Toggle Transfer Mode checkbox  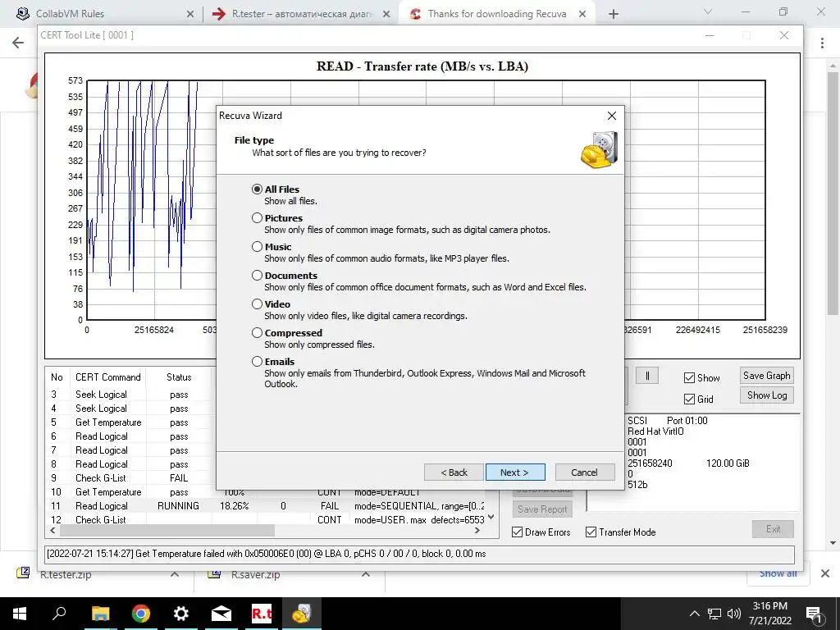pos(591,532)
